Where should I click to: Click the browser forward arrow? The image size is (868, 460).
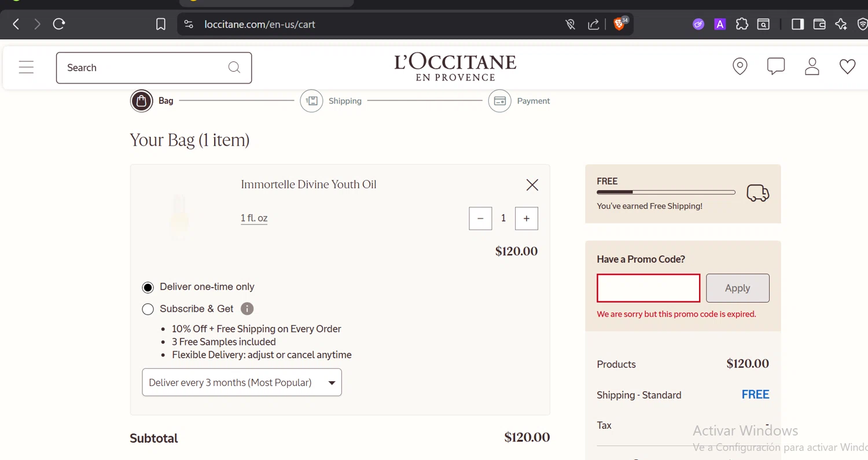(x=37, y=24)
